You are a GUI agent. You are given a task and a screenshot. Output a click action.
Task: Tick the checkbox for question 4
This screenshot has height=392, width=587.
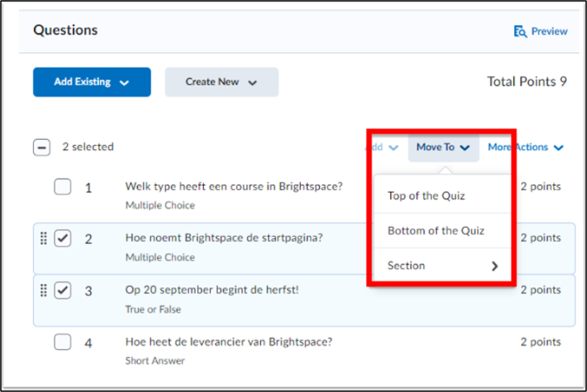tap(63, 342)
